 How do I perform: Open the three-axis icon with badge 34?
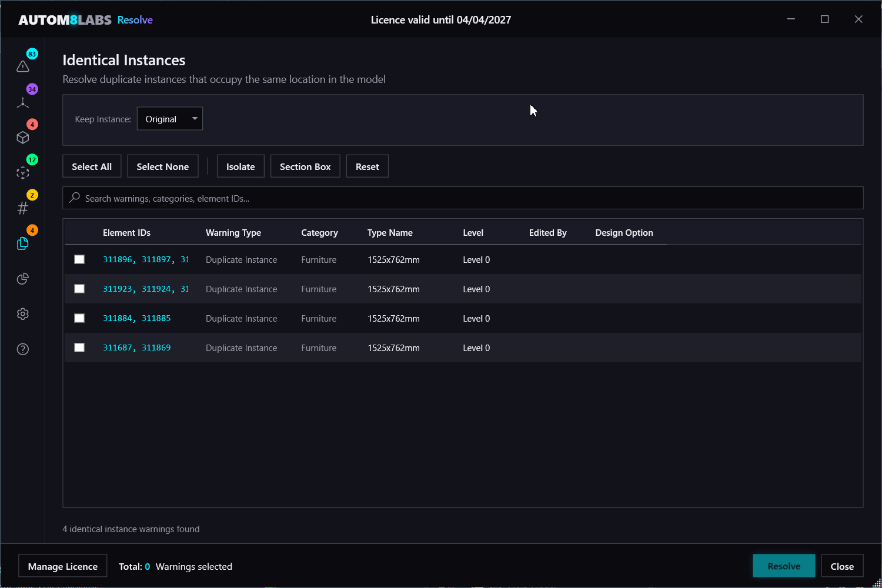point(23,102)
